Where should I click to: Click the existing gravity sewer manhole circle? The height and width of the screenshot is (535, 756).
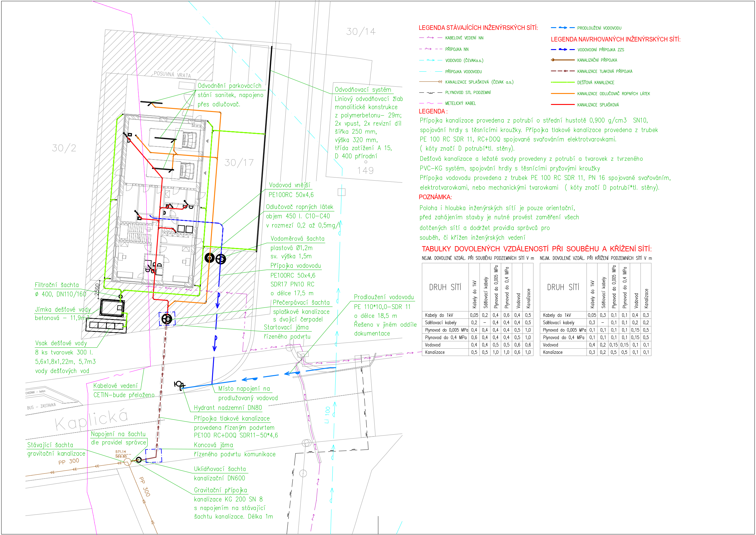127,462
